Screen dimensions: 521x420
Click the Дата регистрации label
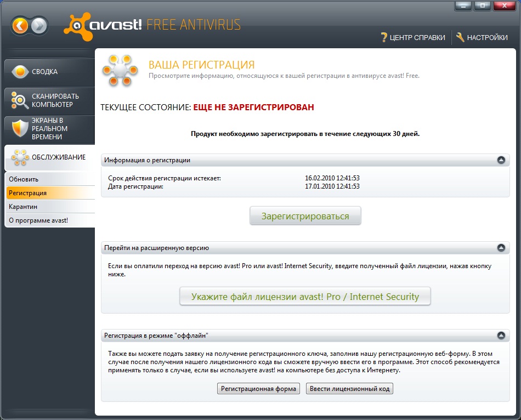135,186
